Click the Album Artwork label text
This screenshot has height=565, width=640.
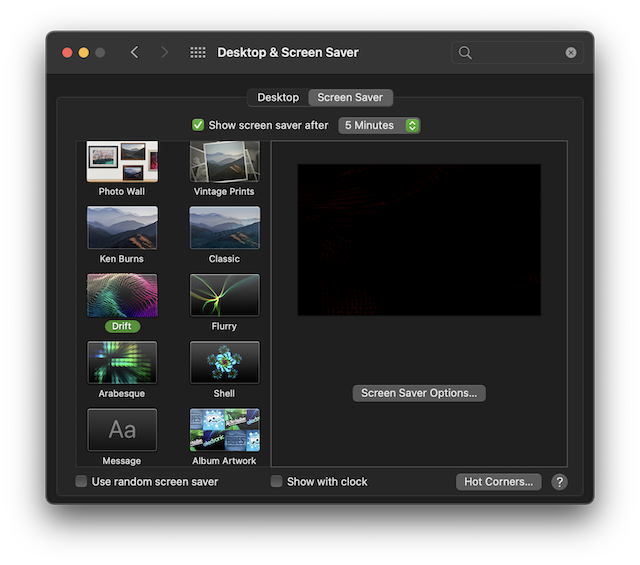pyautogui.click(x=224, y=461)
